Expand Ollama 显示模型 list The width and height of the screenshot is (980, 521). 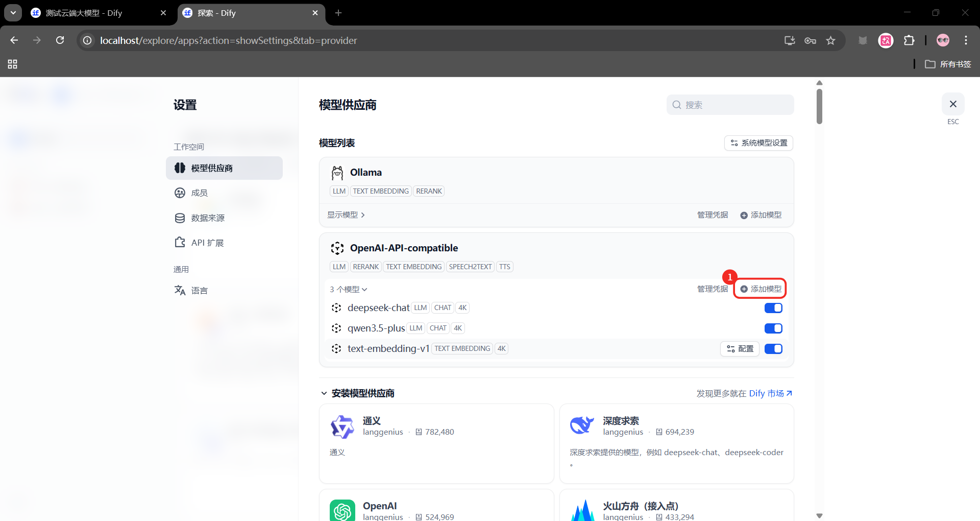(346, 215)
